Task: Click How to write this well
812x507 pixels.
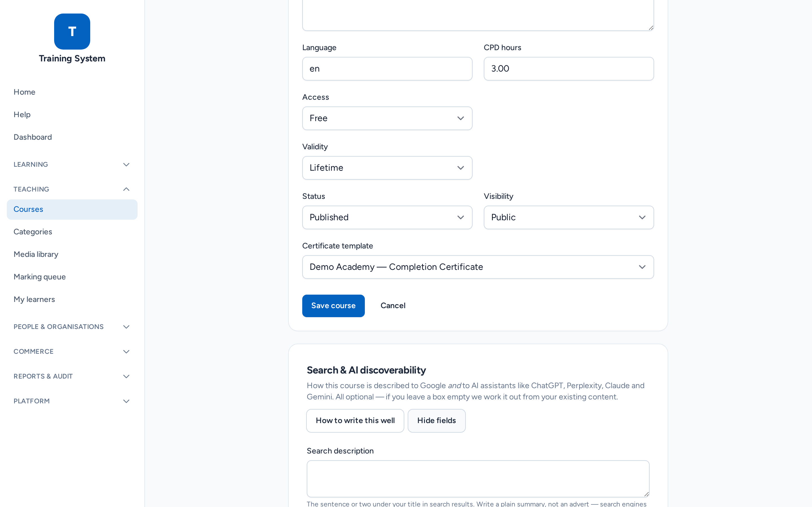Action: click(355, 421)
